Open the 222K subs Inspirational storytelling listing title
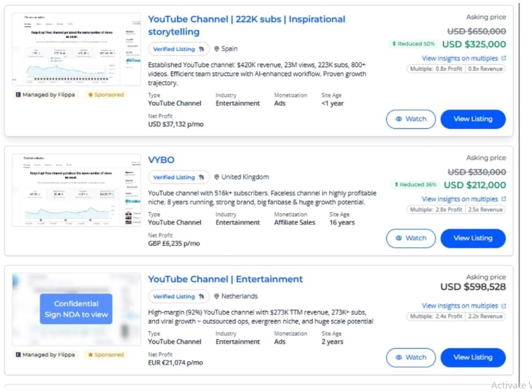The height and width of the screenshot is (392, 532). pyautogui.click(x=246, y=26)
